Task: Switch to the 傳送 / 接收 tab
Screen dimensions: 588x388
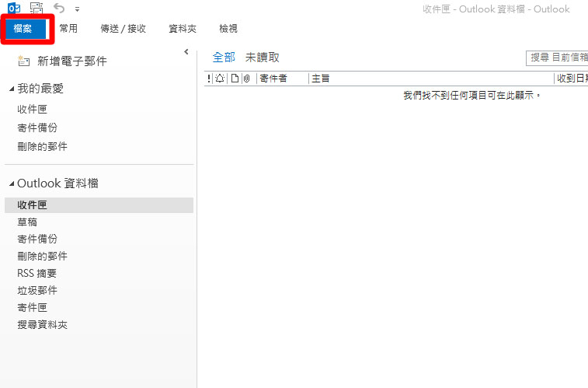Action: [123, 29]
